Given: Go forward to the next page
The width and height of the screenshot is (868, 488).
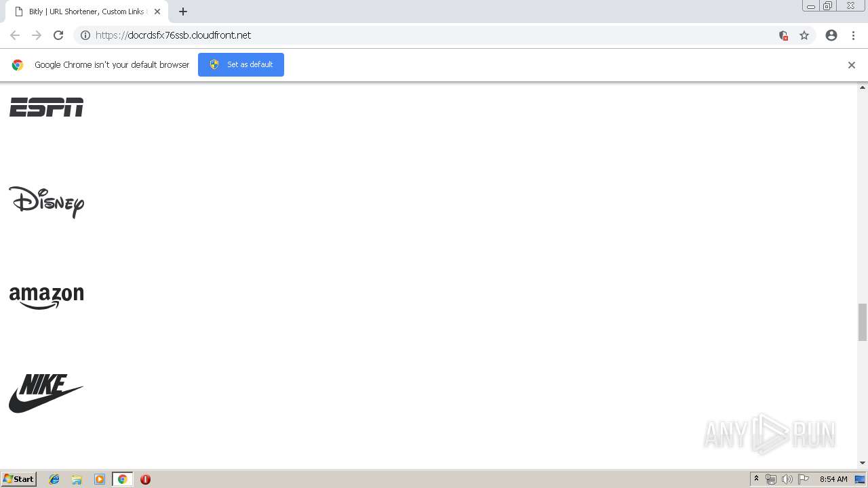Looking at the screenshot, I should (37, 35).
